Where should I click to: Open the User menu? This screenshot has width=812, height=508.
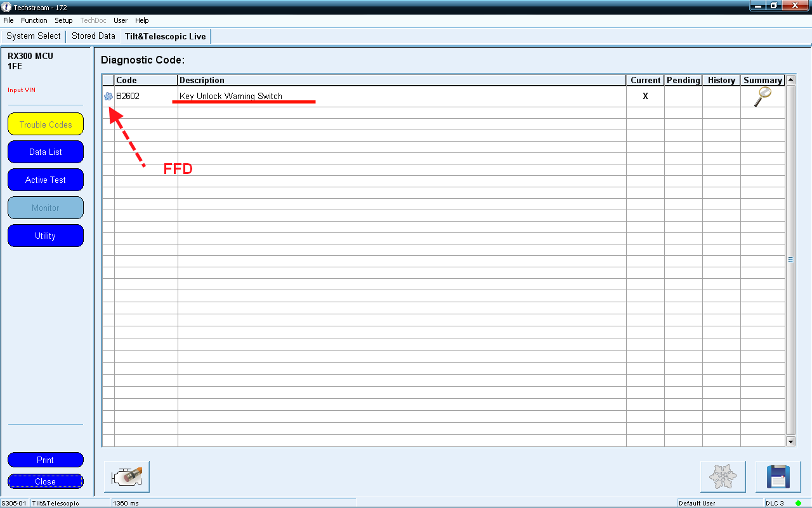pyautogui.click(x=121, y=20)
